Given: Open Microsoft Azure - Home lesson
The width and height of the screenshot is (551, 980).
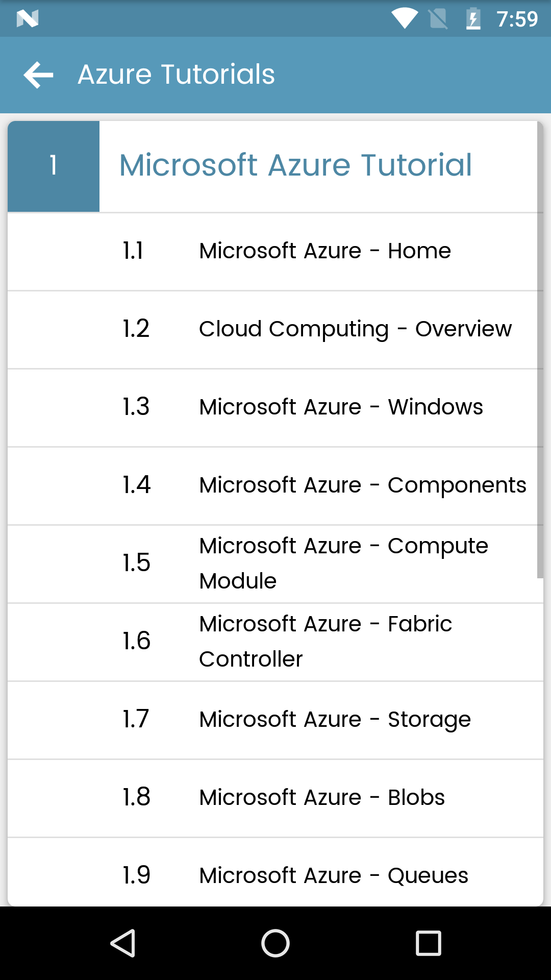Looking at the screenshot, I should [x=275, y=252].
